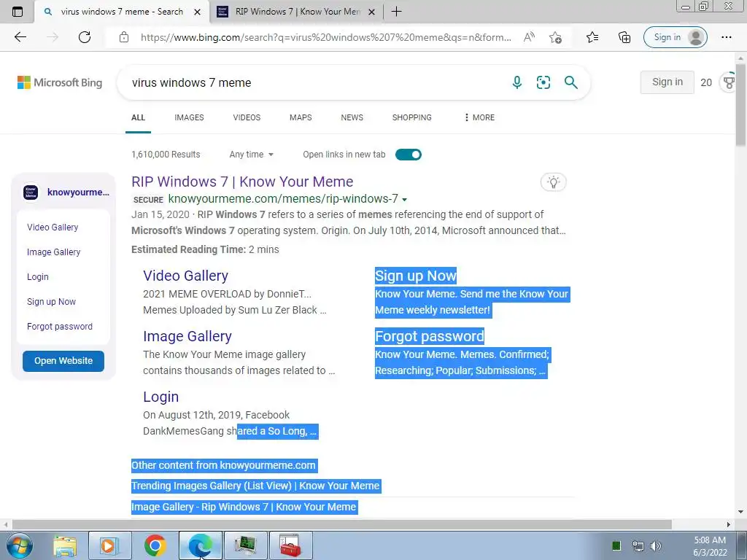
Task: Select the ALL search tab
Action: click(x=138, y=117)
